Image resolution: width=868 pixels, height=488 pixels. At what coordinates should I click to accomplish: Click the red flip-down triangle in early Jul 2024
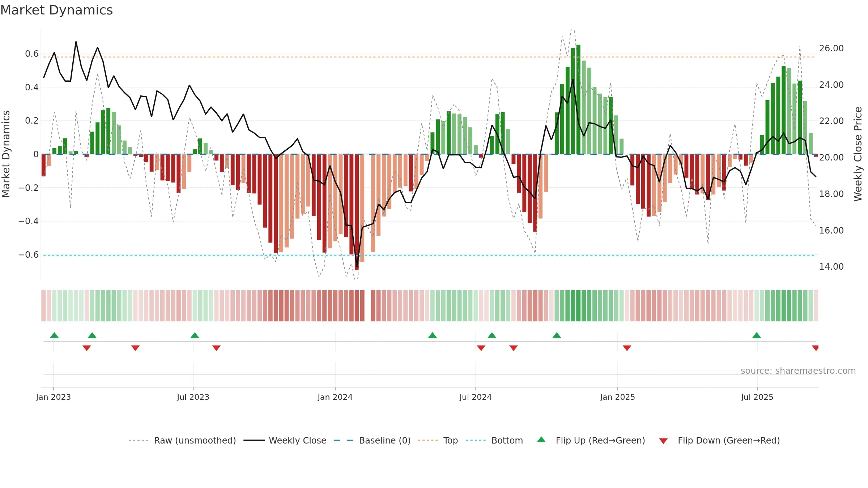point(481,348)
